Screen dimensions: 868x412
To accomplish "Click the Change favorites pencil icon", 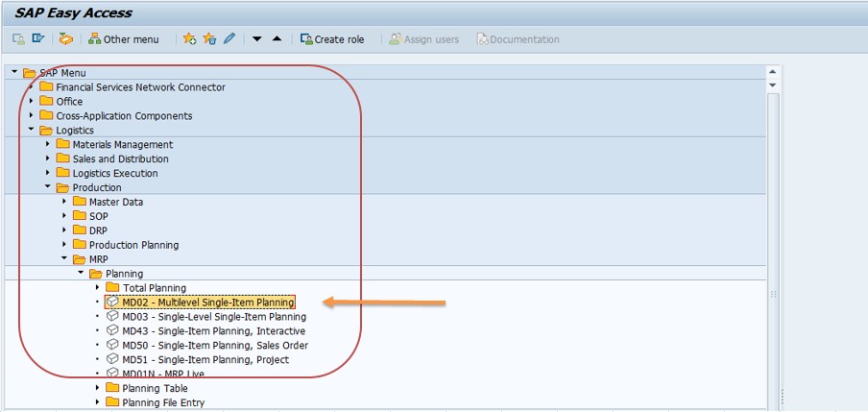I will click(229, 38).
